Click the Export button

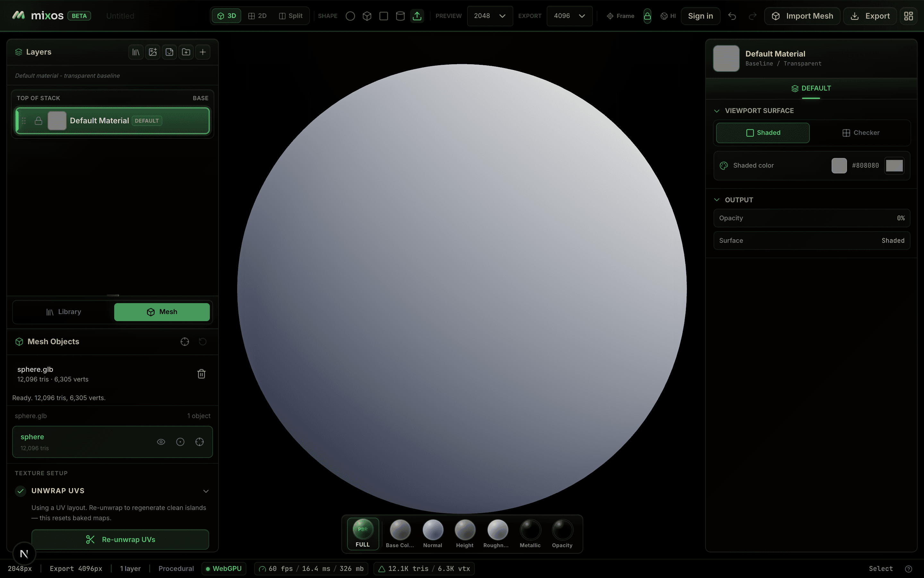pyautogui.click(x=870, y=16)
